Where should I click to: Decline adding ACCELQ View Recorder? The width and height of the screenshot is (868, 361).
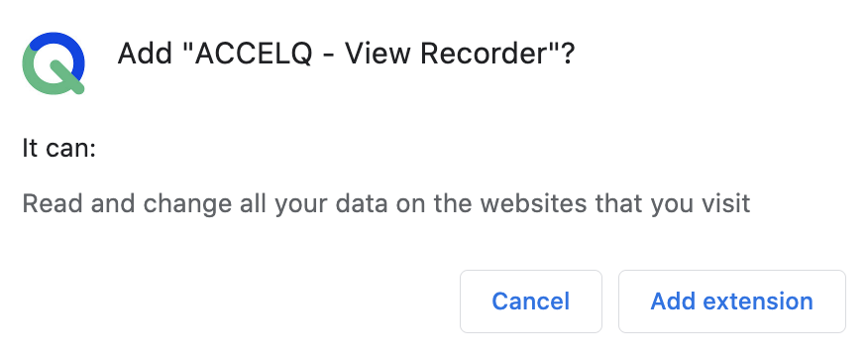pos(531,301)
